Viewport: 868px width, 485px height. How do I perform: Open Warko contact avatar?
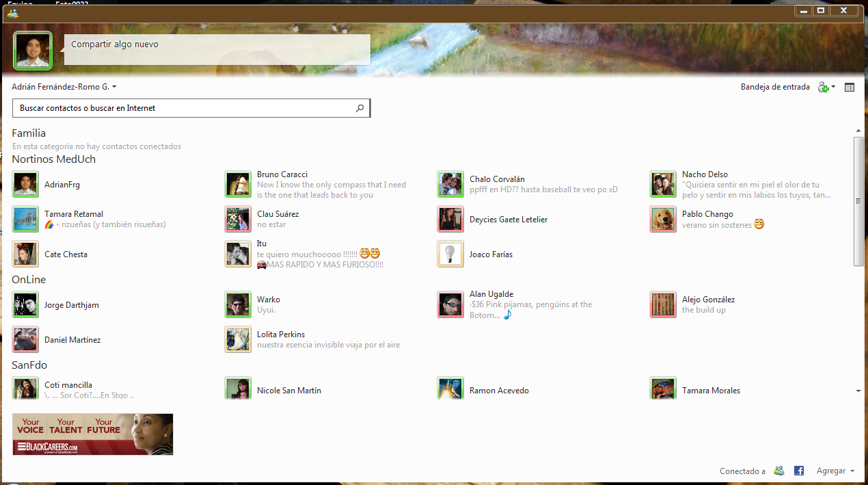pyautogui.click(x=238, y=305)
